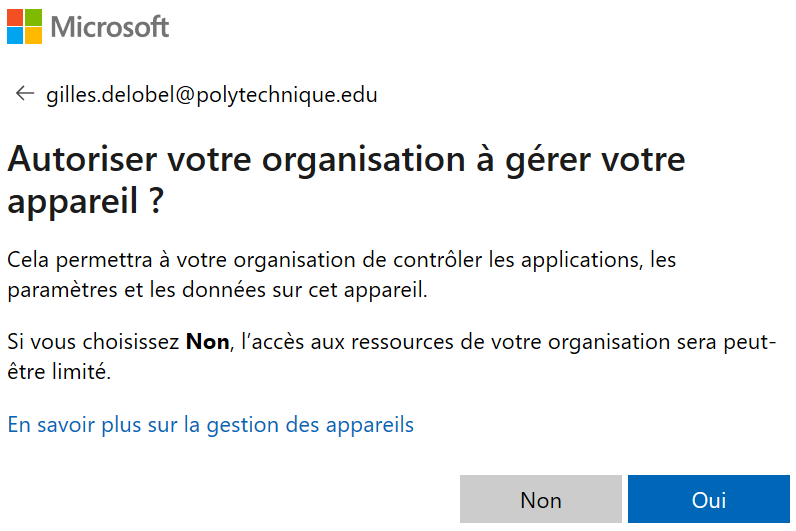The height and width of the screenshot is (531, 796).
Task: Choose Oui to allow device management
Action: (709, 499)
